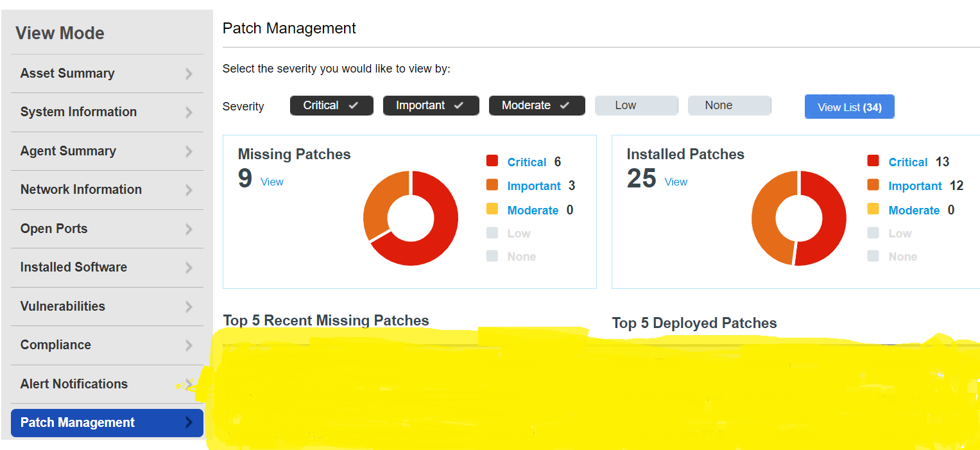Click the Network Information chevron arrow

coord(189,190)
